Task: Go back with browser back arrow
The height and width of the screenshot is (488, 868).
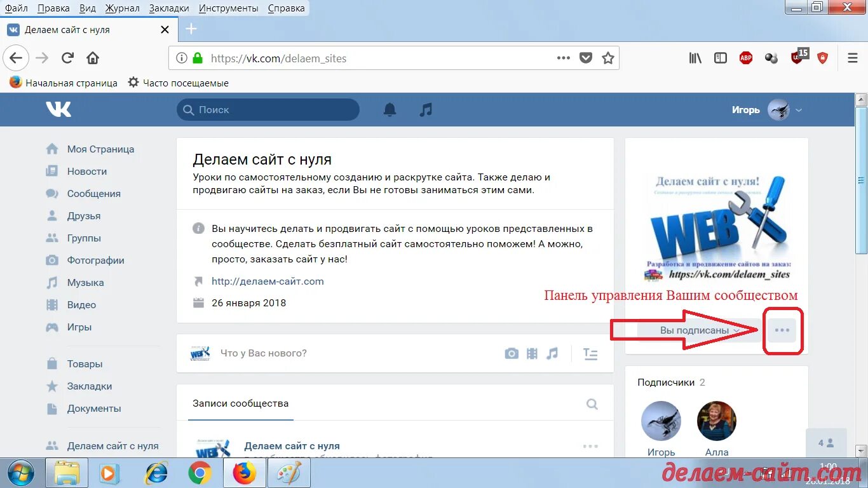Action: tap(15, 58)
